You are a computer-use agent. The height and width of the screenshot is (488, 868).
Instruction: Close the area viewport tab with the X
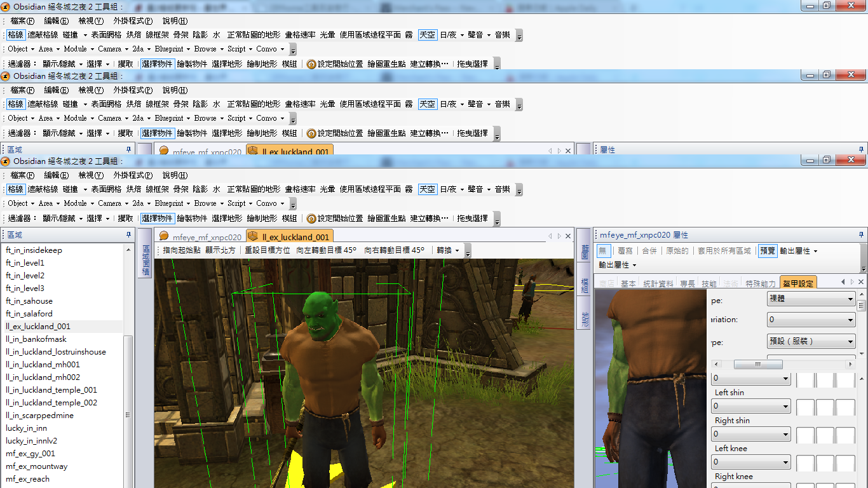coord(568,236)
